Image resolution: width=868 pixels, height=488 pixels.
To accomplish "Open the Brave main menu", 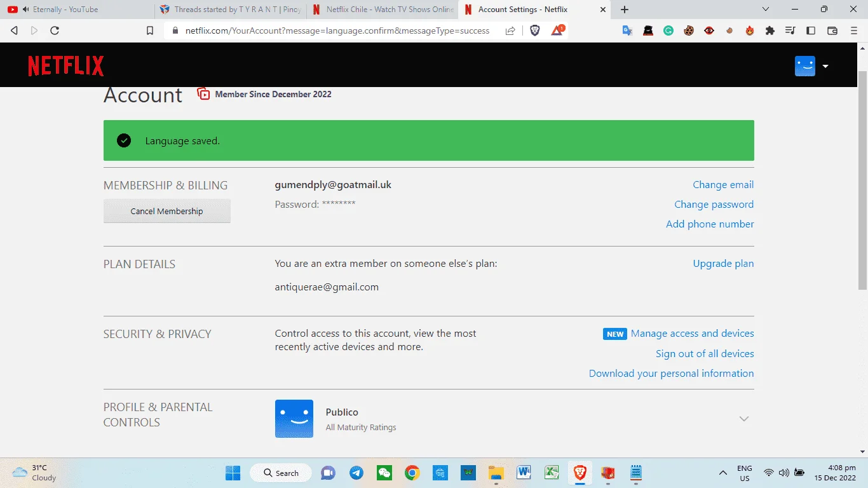I will [853, 30].
